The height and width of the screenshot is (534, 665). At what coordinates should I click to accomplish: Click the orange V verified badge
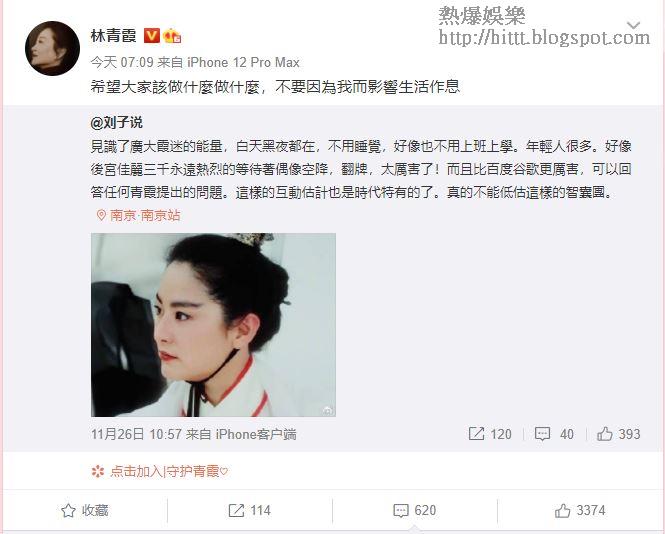151,36
